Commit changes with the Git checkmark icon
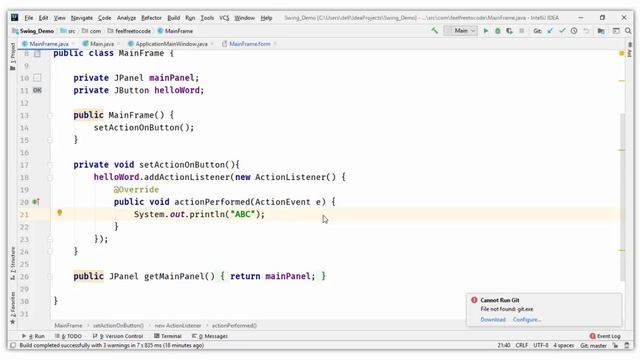 [x=562, y=31]
